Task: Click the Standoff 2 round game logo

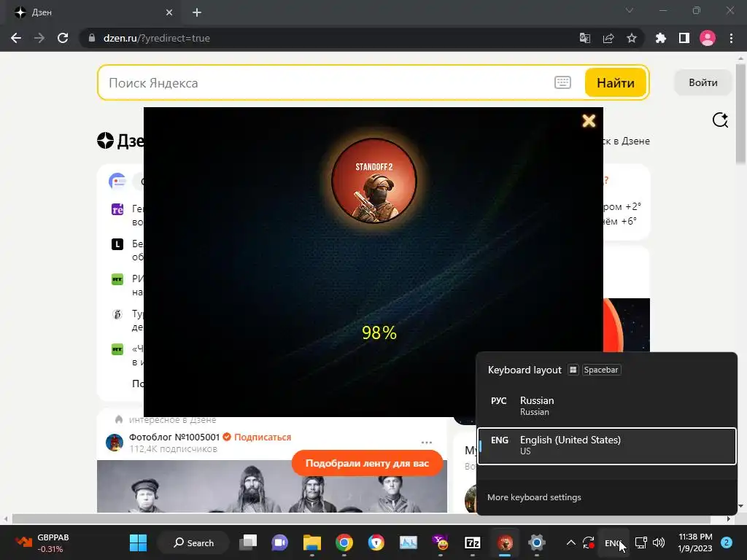Action: [374, 181]
